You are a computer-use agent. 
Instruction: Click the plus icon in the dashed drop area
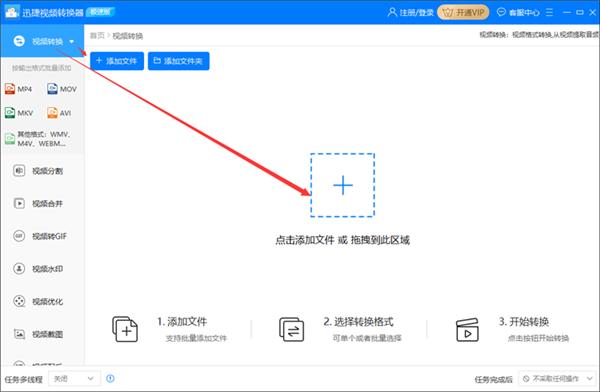coord(343,185)
